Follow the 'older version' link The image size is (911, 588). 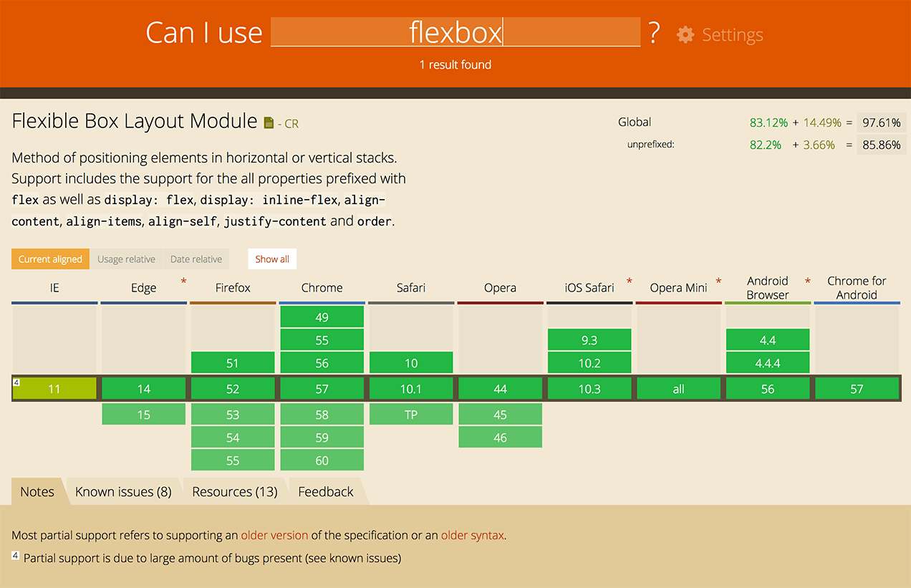274,535
